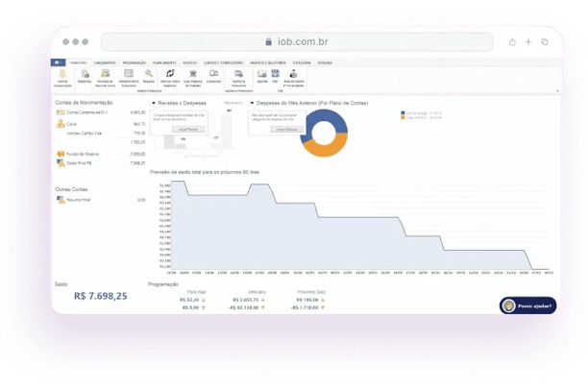The width and height of the screenshot is (588, 392).
Task: Click the Fundo de Reserva row text
Action: point(83,154)
